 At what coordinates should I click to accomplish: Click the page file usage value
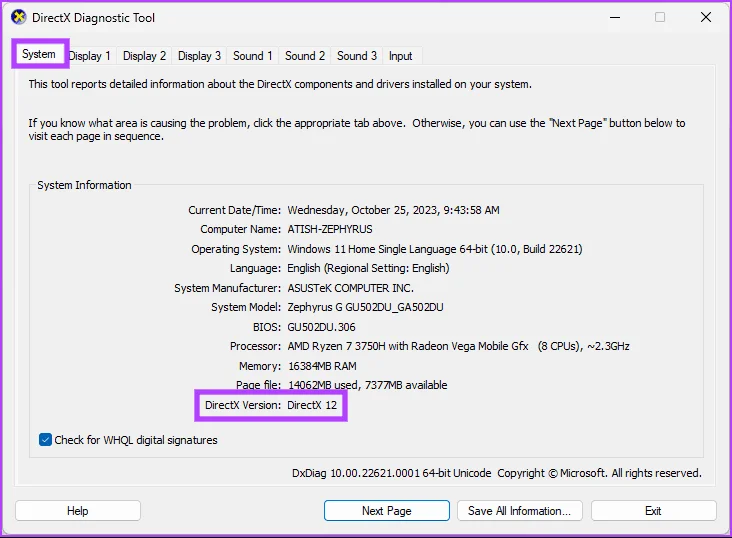click(x=368, y=385)
